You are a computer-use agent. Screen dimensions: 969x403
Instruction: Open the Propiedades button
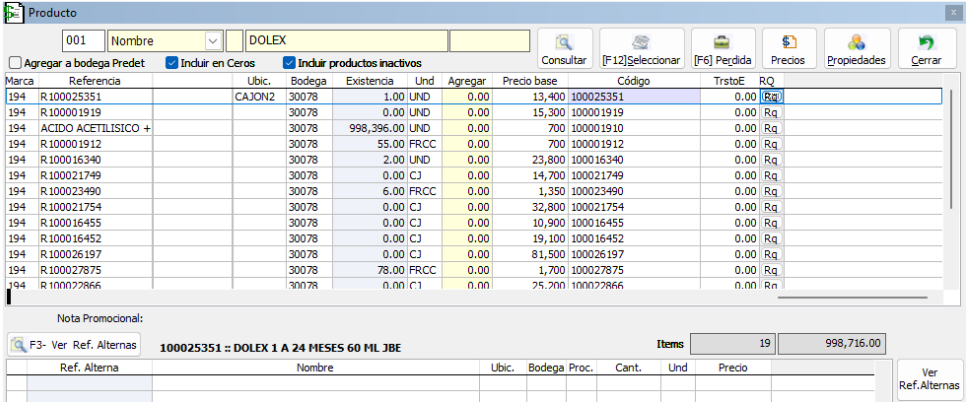point(857,49)
